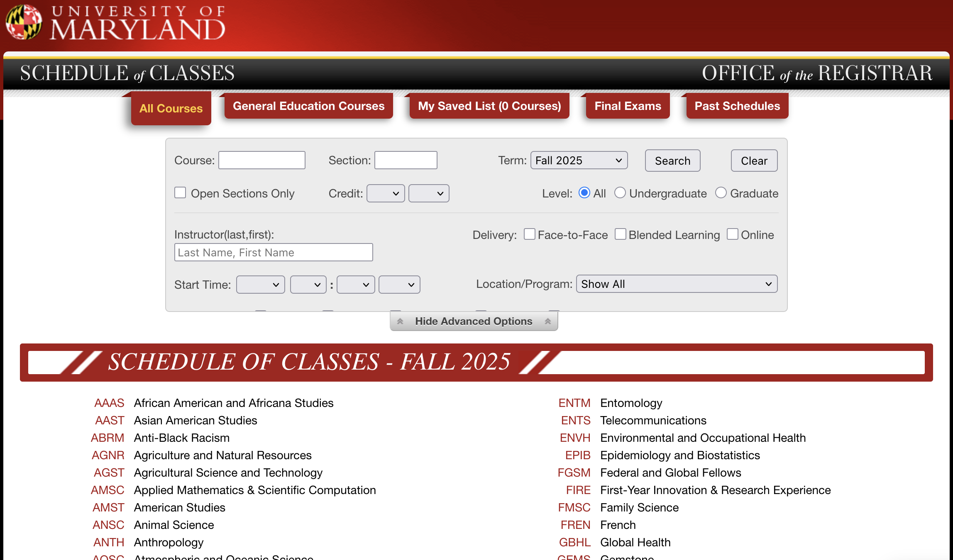Go to Past Schedules tab
The height and width of the screenshot is (560, 953).
737,106
